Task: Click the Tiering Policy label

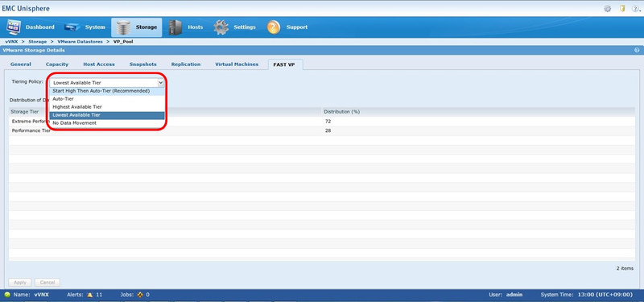Action: click(x=27, y=82)
